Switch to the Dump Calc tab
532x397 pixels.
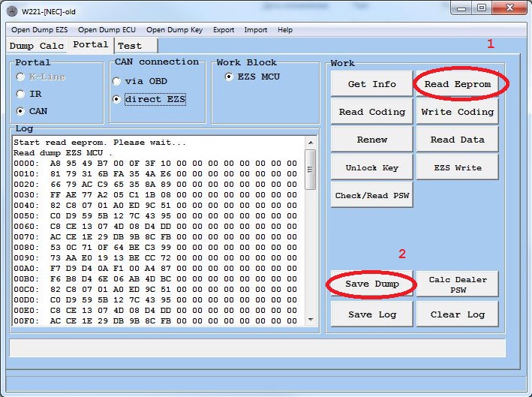pyautogui.click(x=37, y=46)
